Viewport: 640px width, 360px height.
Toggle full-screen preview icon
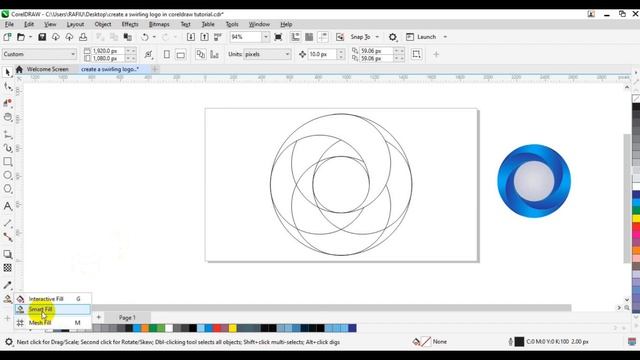coord(278,37)
